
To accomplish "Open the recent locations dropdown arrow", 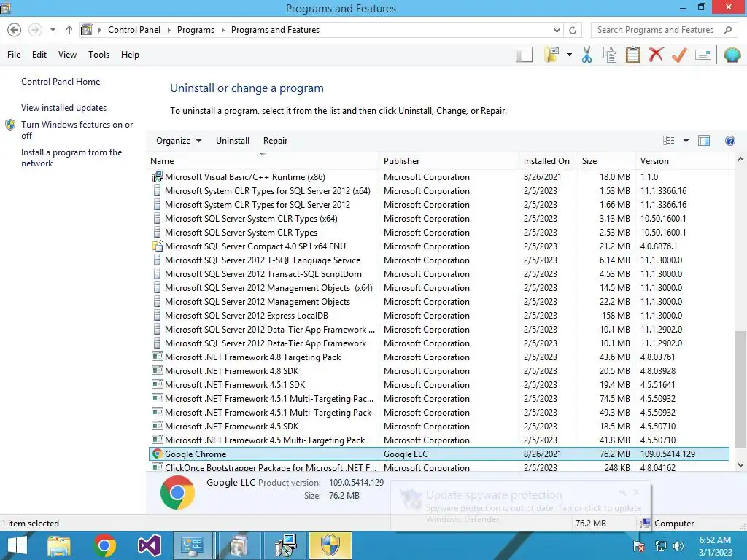I will pos(53,30).
